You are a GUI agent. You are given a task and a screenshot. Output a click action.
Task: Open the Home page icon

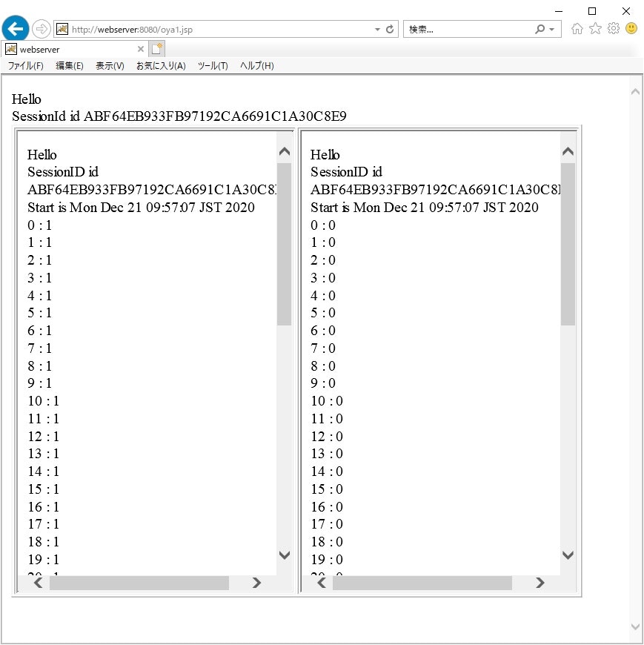(x=577, y=28)
